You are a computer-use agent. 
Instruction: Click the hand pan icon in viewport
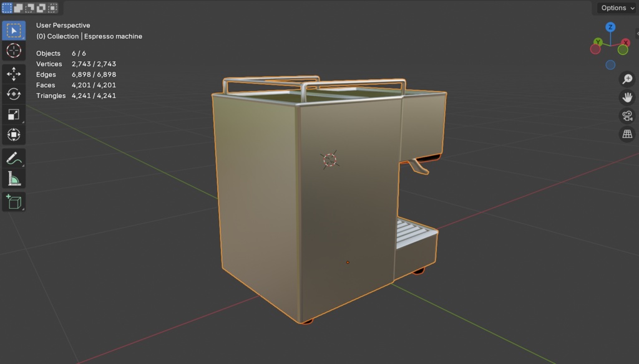click(626, 97)
